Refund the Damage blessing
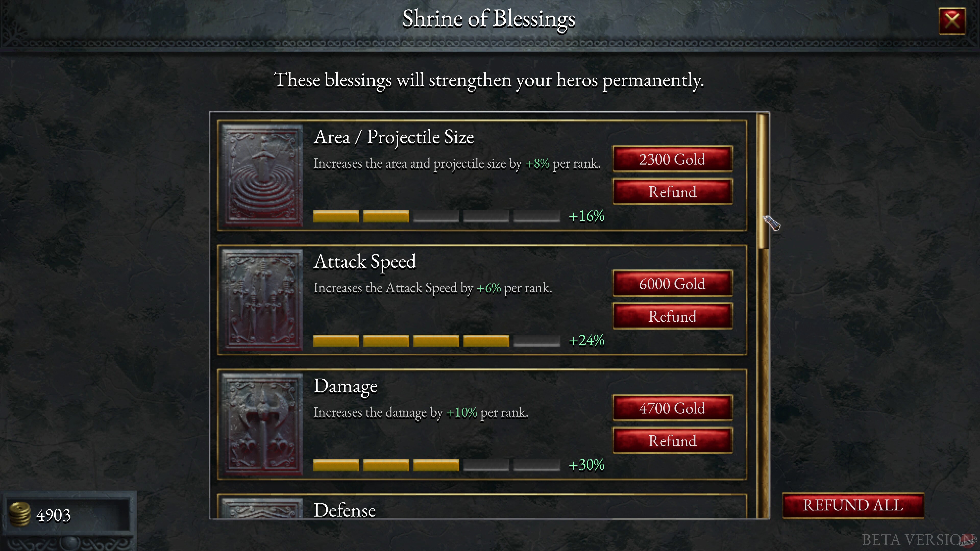 (672, 441)
